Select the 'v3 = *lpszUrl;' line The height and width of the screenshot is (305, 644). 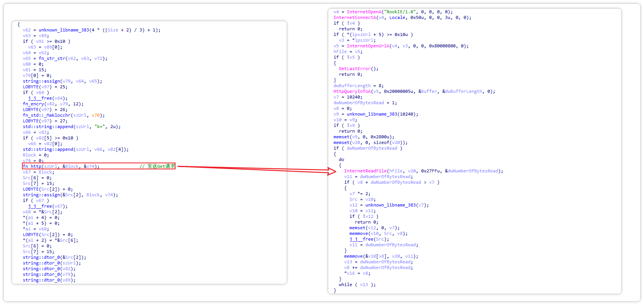pyautogui.click(x=357, y=40)
